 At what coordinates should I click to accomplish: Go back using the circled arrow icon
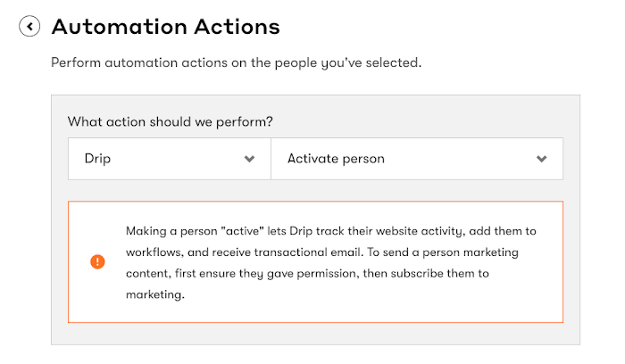click(29, 26)
